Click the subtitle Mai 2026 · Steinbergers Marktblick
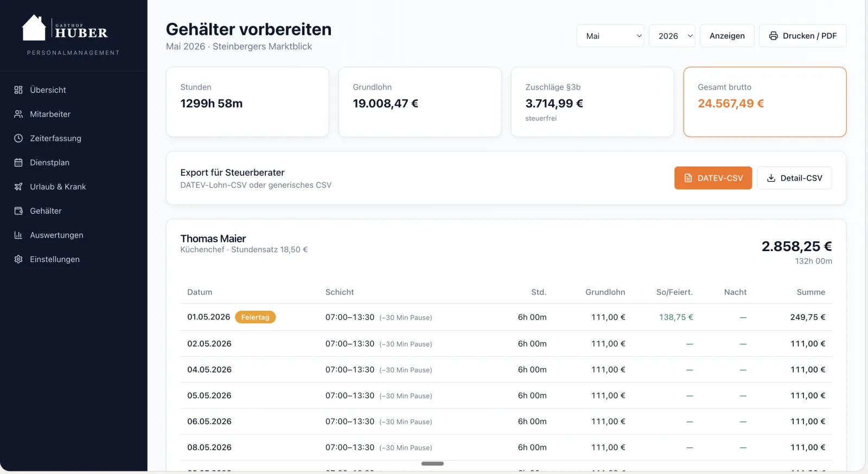 point(239,47)
